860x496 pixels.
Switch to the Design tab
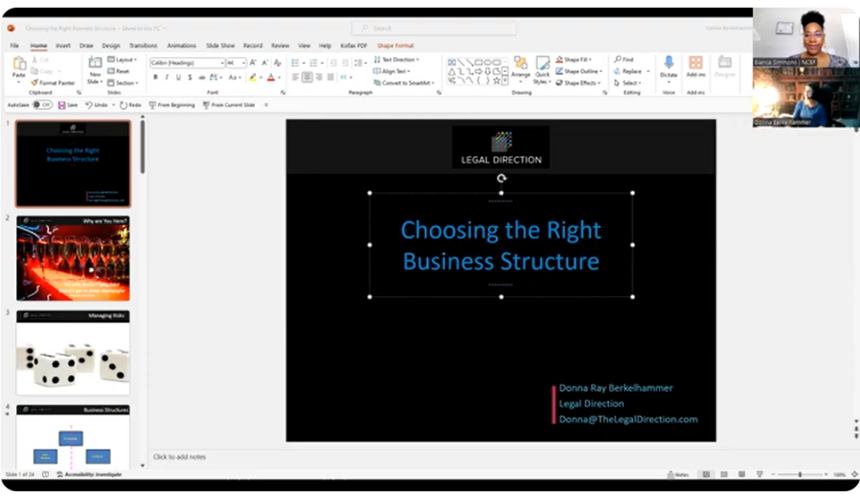(111, 46)
